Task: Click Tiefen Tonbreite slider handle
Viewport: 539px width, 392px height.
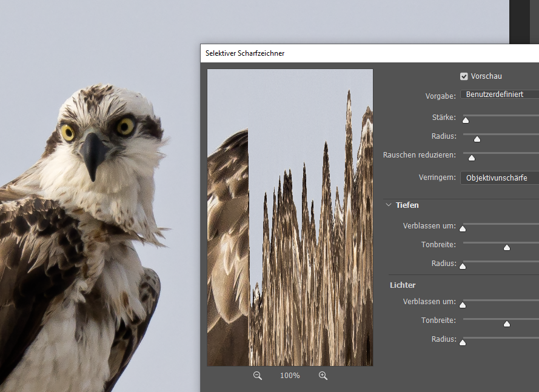Action: point(507,247)
